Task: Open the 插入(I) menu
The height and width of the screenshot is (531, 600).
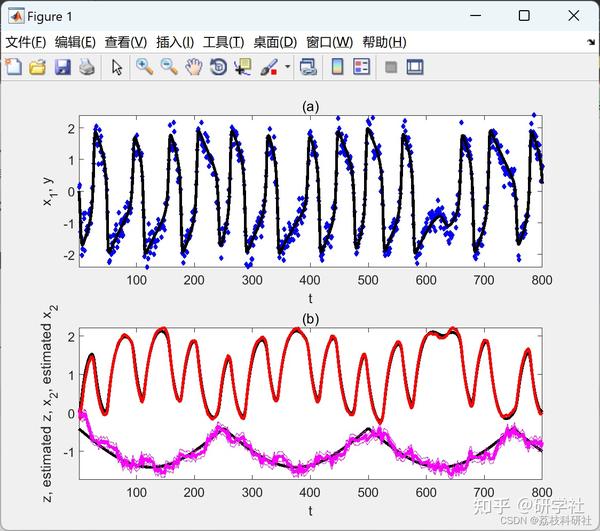Action: point(175,42)
